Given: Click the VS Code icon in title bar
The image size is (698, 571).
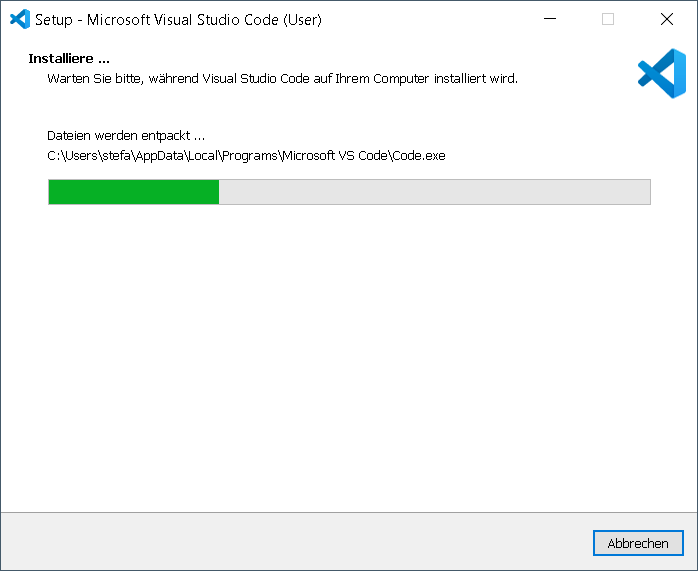Looking at the screenshot, I should coord(19,19).
